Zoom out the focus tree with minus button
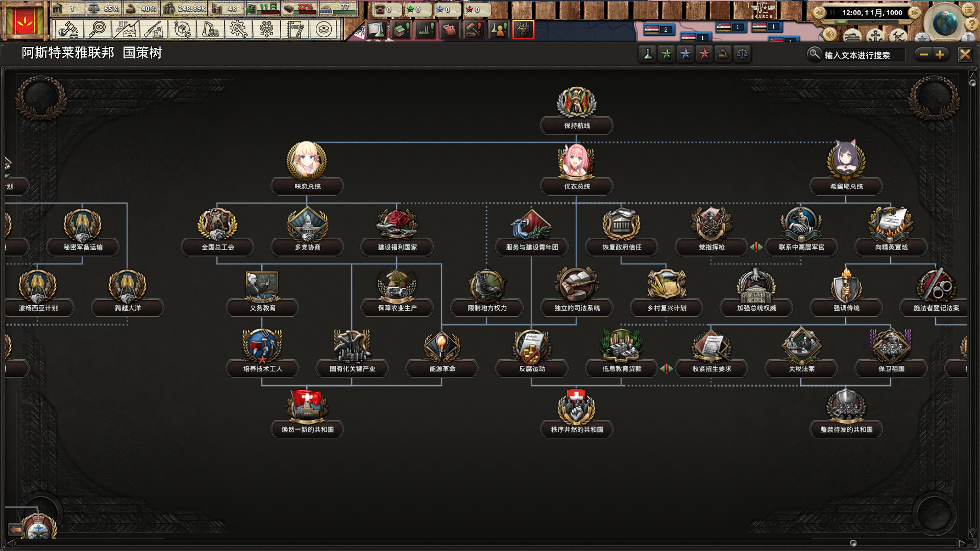 click(923, 55)
